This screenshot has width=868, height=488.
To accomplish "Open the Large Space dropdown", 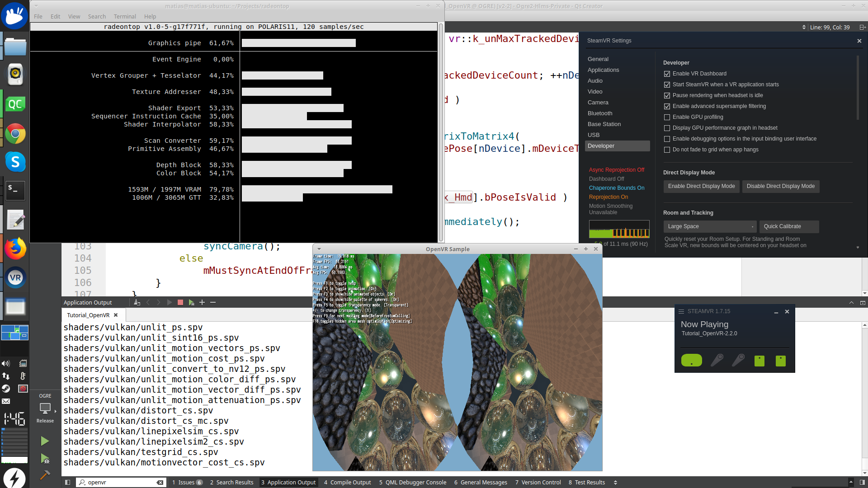I will point(709,226).
